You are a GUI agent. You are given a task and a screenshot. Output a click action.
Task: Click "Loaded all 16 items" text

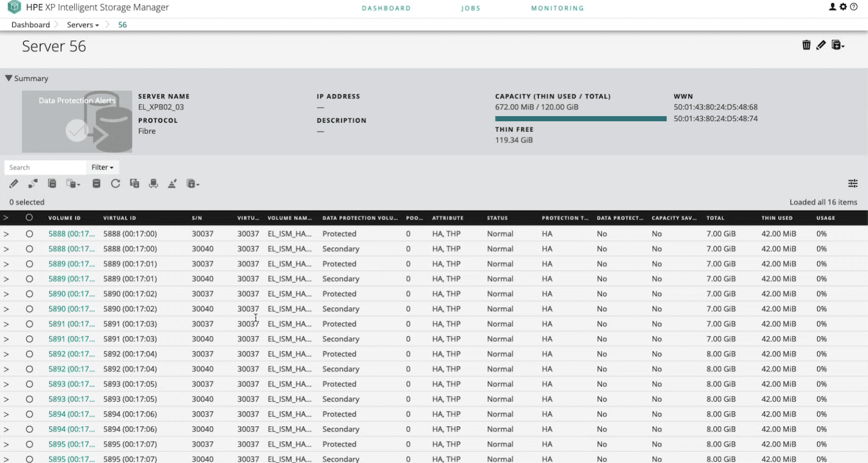[x=823, y=202]
